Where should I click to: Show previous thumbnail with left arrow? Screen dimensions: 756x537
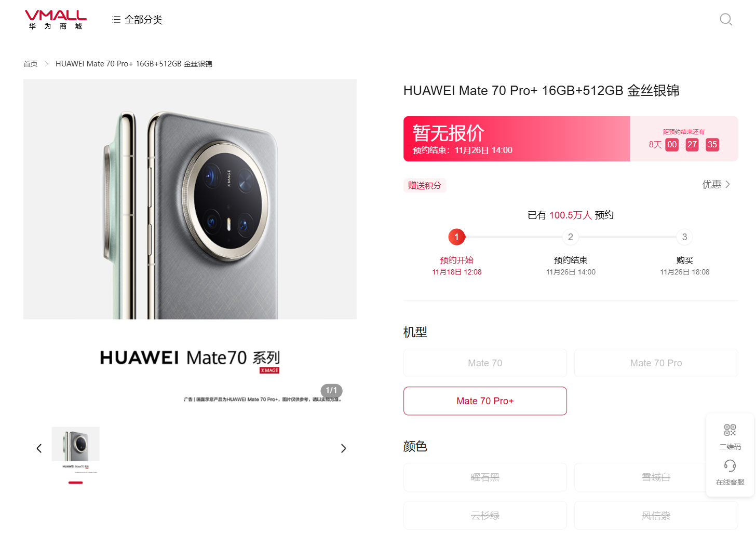tap(39, 448)
